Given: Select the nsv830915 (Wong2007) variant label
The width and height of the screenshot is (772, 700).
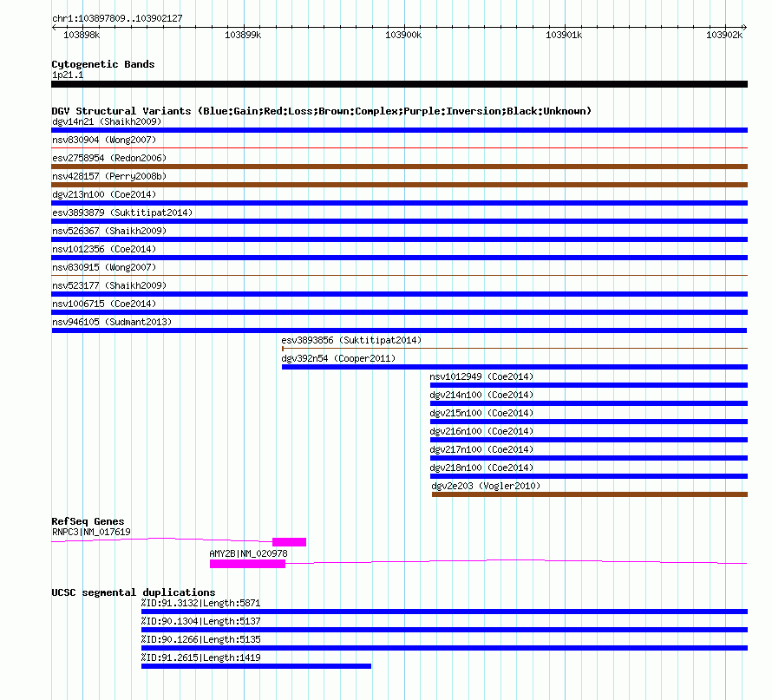Looking at the screenshot, I should point(104,267).
